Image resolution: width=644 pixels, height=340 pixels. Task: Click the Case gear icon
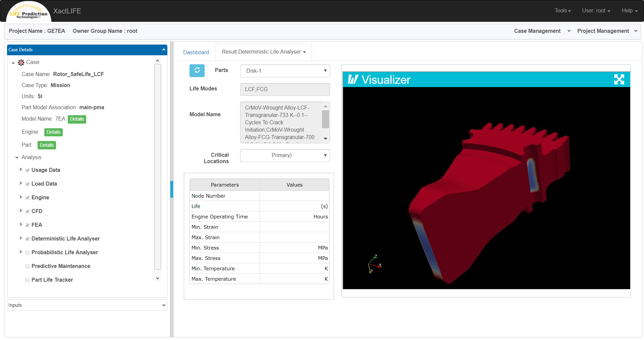click(21, 63)
